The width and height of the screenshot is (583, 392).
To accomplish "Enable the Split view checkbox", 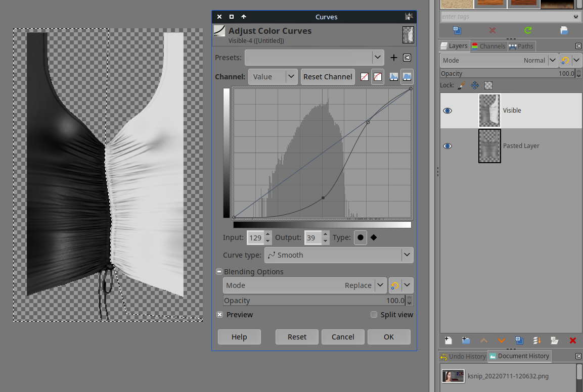I will (374, 315).
